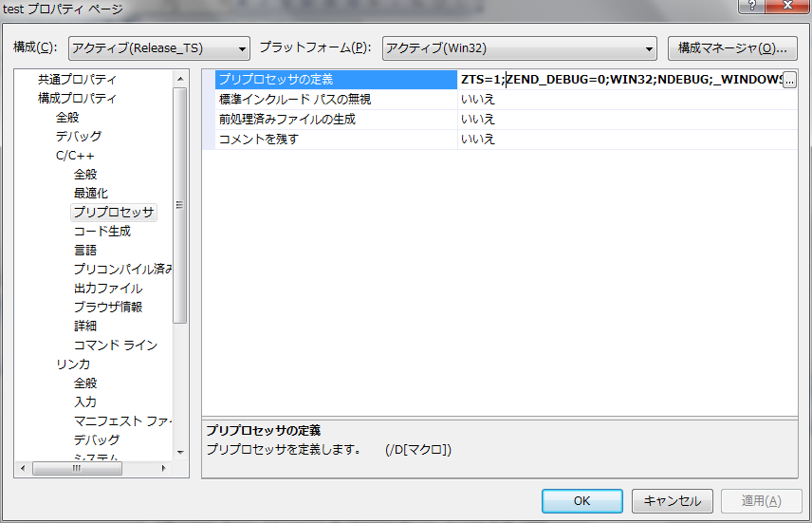Click the 前処理済みファイルの生成 value いいえ

tap(478, 120)
